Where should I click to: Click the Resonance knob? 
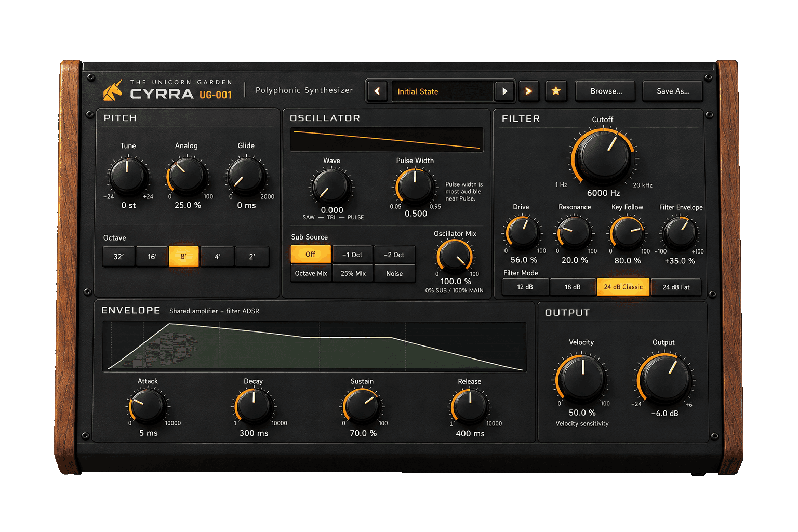pyautogui.click(x=574, y=232)
